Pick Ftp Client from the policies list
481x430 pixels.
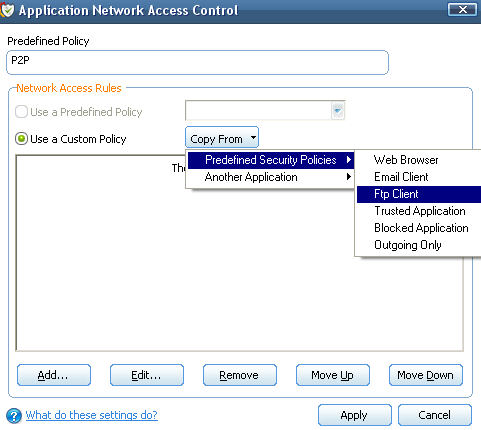click(x=396, y=194)
